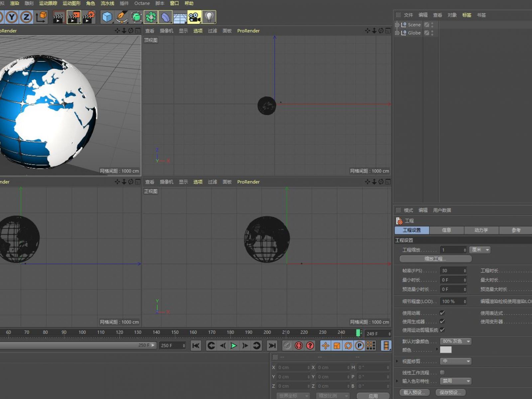Toggle 使用运动剪辑系统 checkbox

(442, 330)
